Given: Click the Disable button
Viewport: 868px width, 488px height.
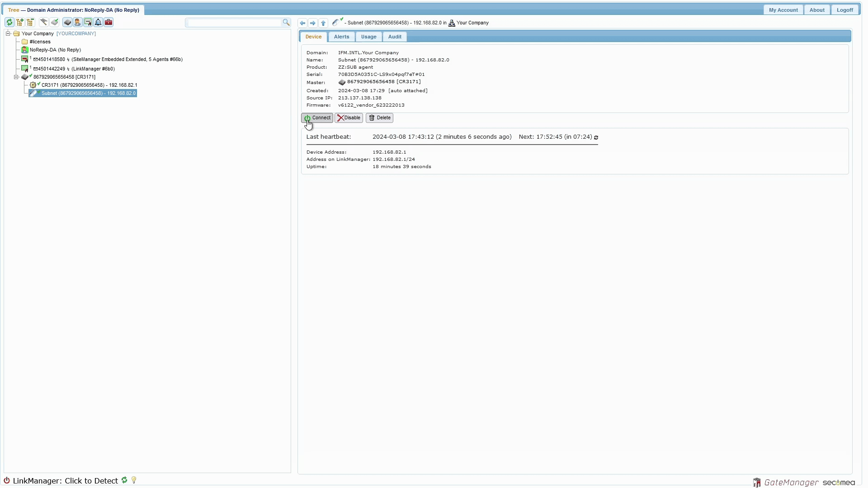Looking at the screenshot, I should tap(349, 118).
